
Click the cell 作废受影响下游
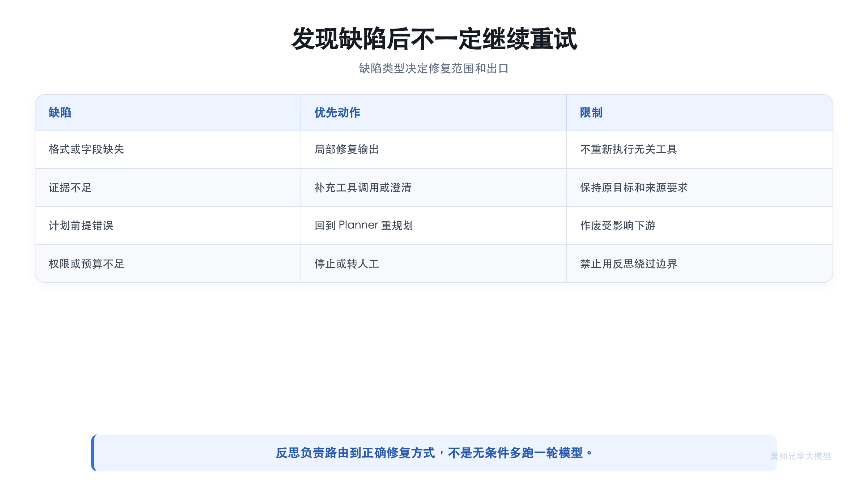coord(699,226)
